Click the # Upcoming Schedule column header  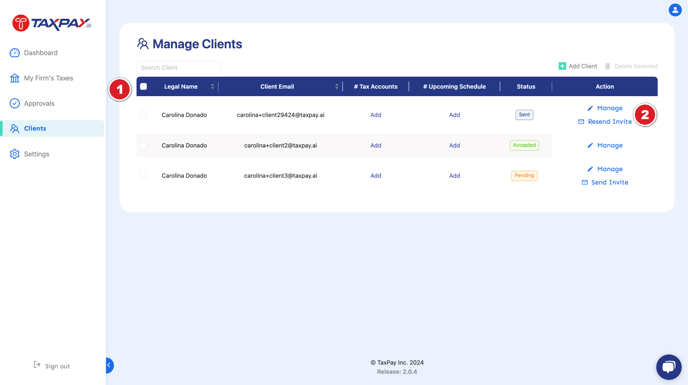click(454, 86)
